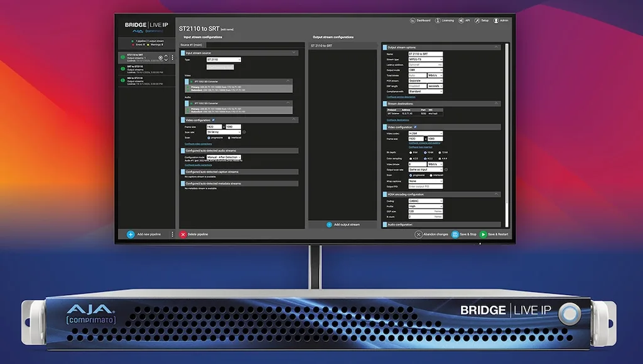The width and height of the screenshot is (643, 364).
Task: Click the API icon in header
Action: click(x=460, y=21)
